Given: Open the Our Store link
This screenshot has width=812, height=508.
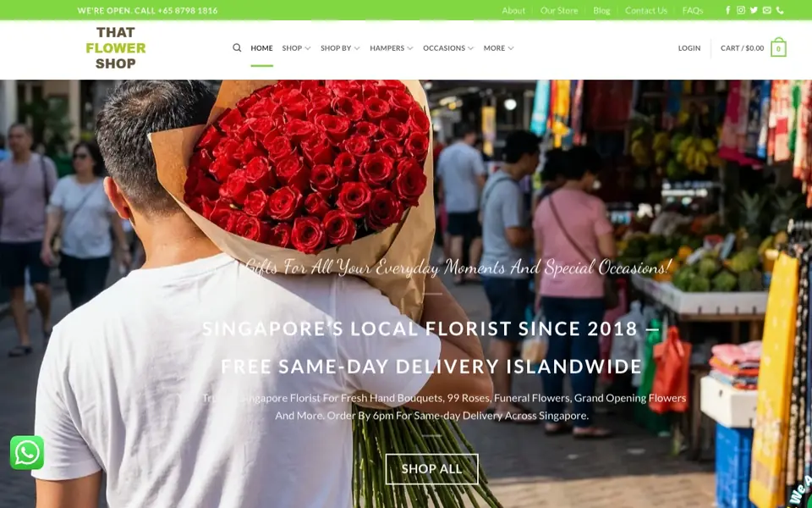Looking at the screenshot, I should 559,10.
